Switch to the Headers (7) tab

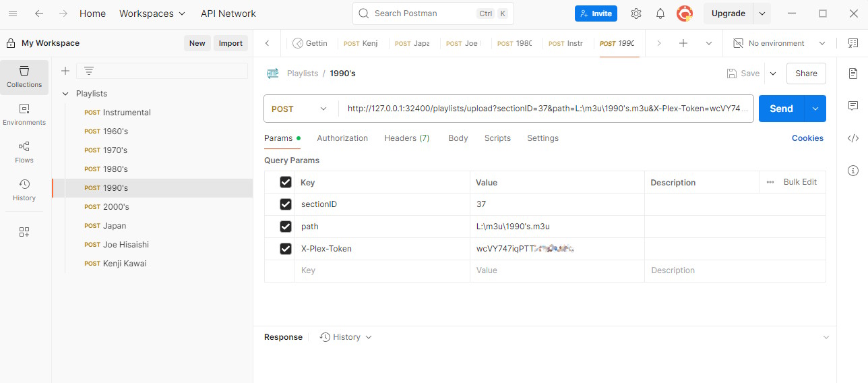pyautogui.click(x=406, y=138)
